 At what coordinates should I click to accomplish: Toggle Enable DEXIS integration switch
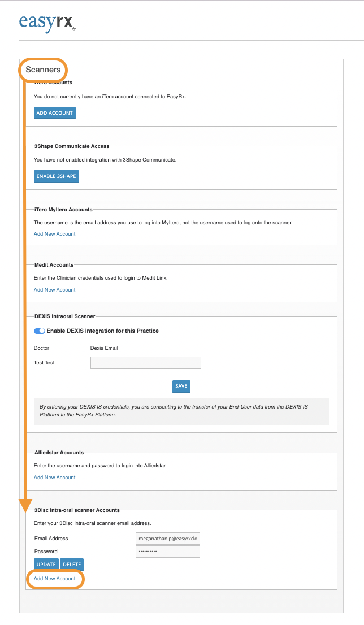40,331
